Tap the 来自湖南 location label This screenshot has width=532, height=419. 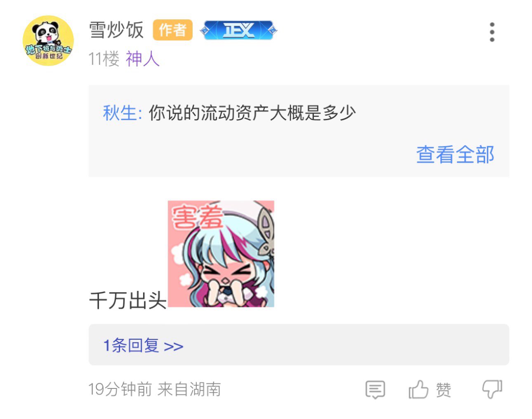coord(189,389)
